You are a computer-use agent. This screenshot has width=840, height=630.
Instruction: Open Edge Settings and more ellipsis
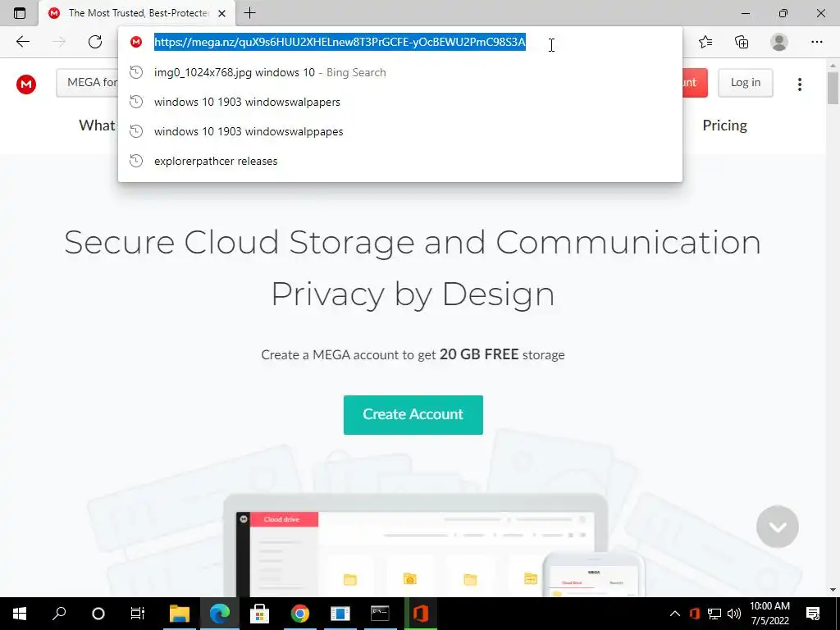[816, 42]
